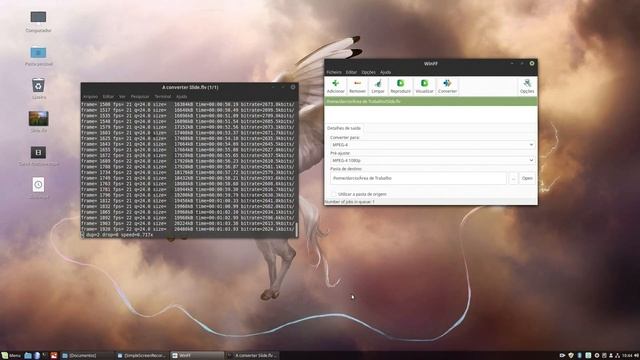Image resolution: width=640 pixels, height=360 pixels.
Task: Click the Bluetooth tray icon
Action: 579,356
